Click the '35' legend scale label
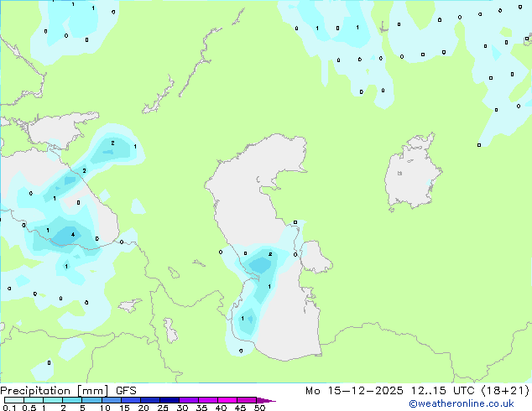The width and height of the screenshot is (532, 411). (x=201, y=408)
